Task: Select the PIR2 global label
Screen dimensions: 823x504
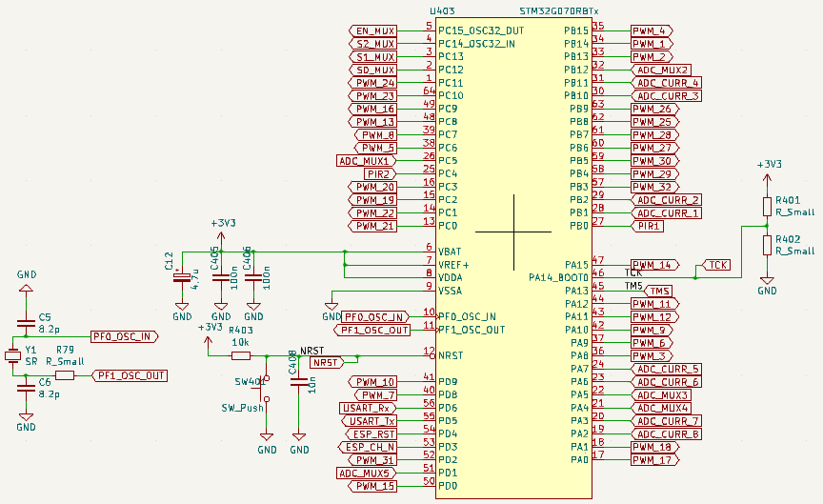Action: [379, 174]
